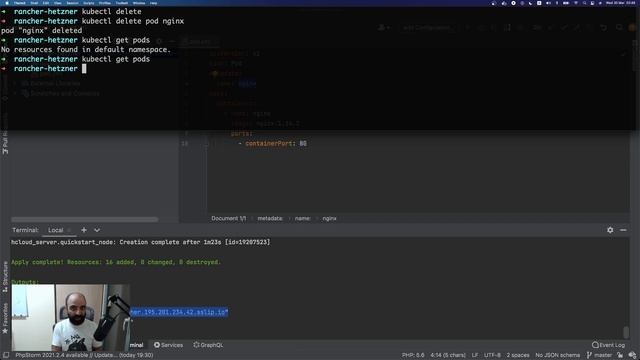
Task: Expand the terminal tab options chevron
Action: [x=97, y=230]
